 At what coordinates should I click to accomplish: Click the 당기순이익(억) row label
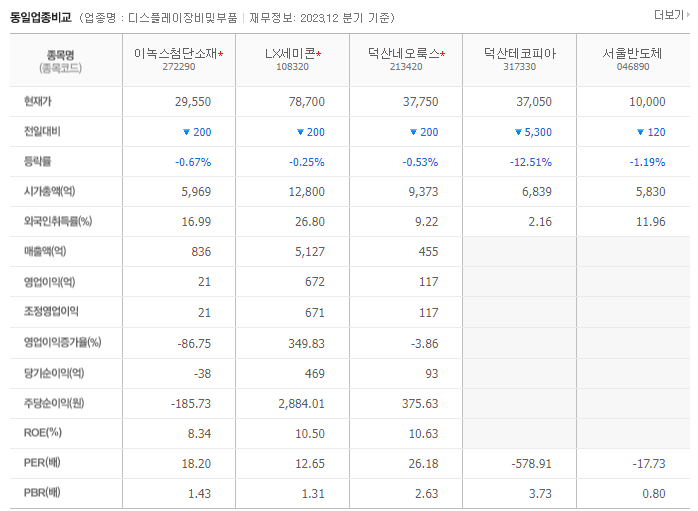(x=54, y=373)
